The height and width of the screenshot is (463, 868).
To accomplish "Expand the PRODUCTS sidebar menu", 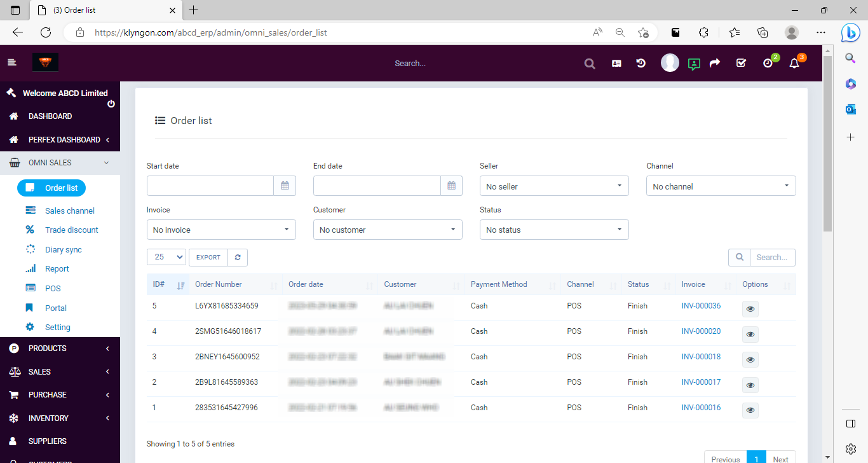I will 60,349.
